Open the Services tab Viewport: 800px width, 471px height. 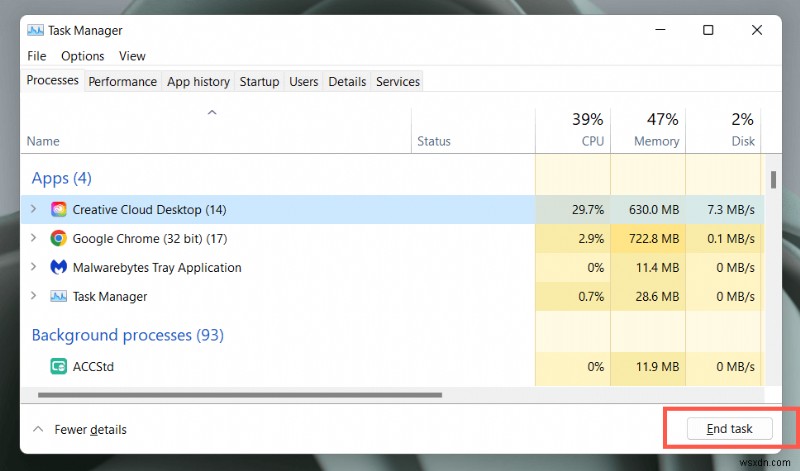coord(398,82)
